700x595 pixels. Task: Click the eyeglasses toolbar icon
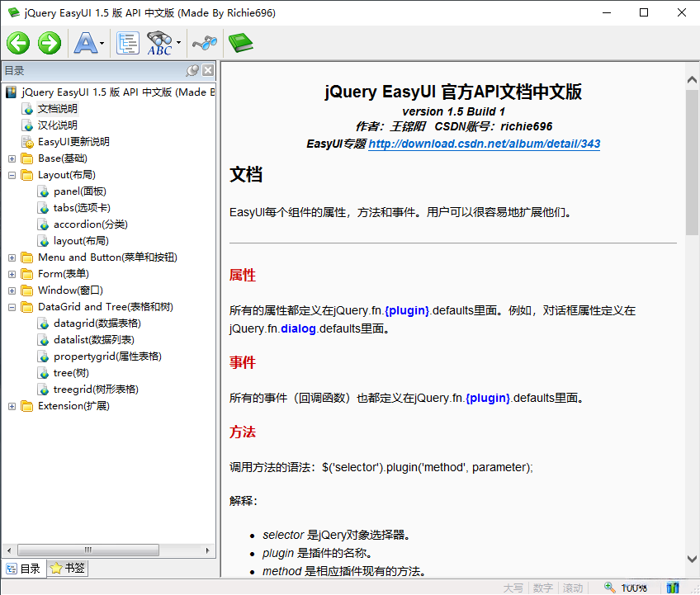pyautogui.click(x=205, y=43)
